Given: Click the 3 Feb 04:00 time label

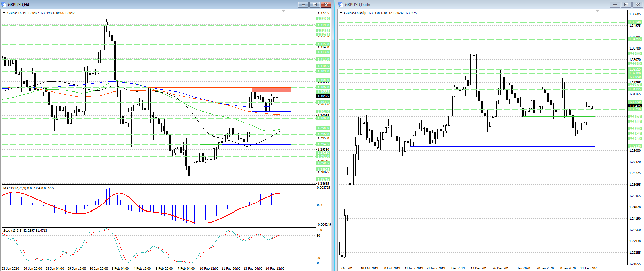Looking at the screenshot, I should (x=120, y=269).
